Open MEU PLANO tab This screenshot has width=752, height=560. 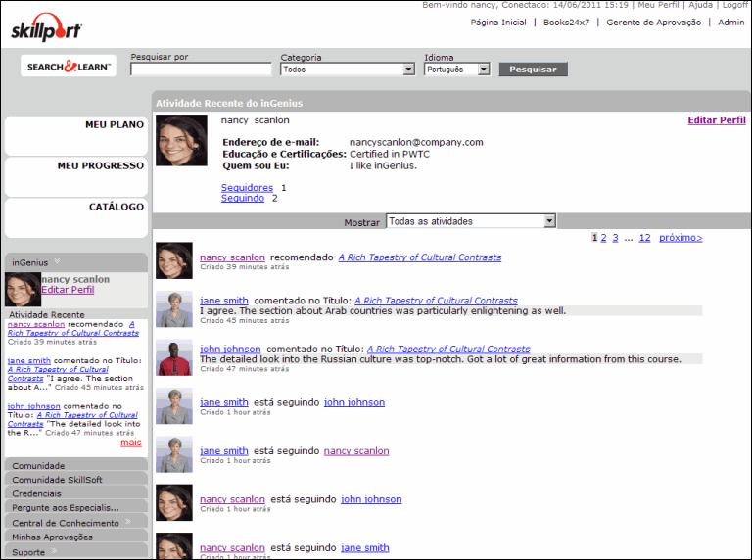pos(76,136)
